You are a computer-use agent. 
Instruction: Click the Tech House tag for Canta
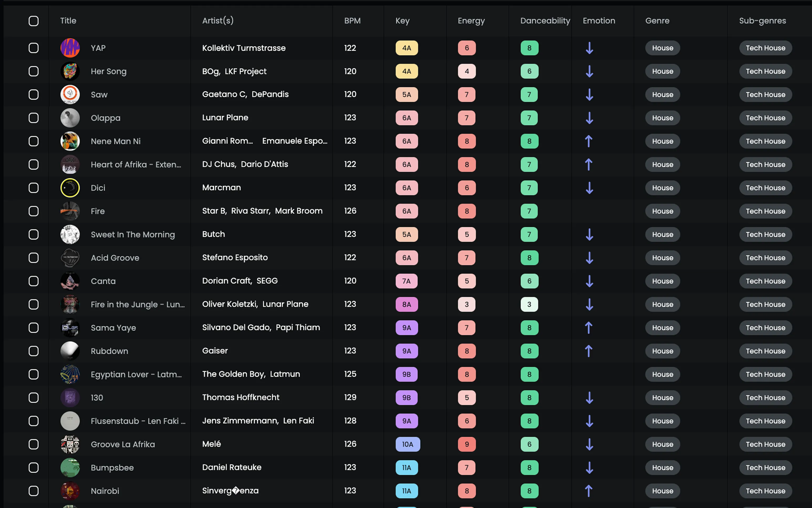[765, 281]
